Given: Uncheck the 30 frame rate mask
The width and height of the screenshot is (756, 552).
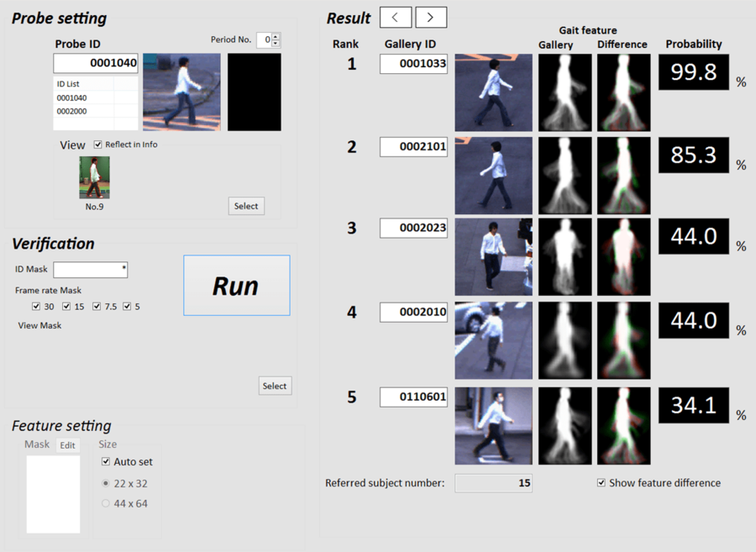Looking at the screenshot, I should click(35, 307).
